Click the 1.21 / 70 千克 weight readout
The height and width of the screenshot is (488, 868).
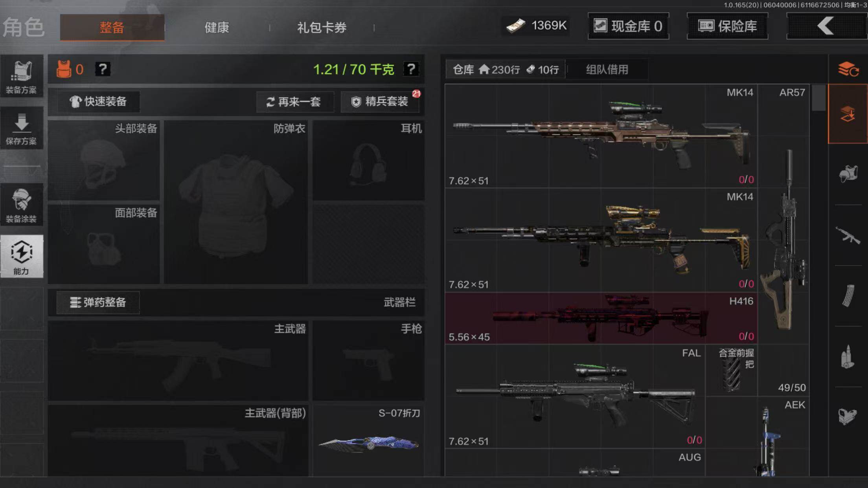pyautogui.click(x=353, y=70)
